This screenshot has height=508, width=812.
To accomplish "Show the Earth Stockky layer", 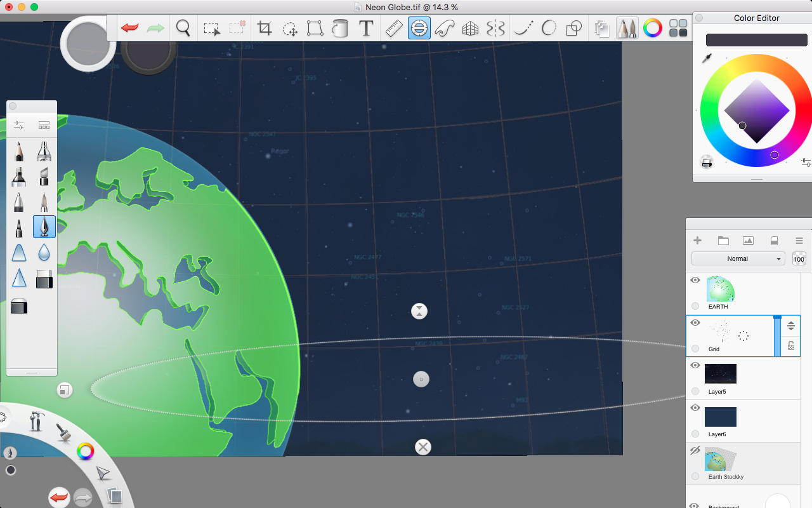I will (x=695, y=450).
